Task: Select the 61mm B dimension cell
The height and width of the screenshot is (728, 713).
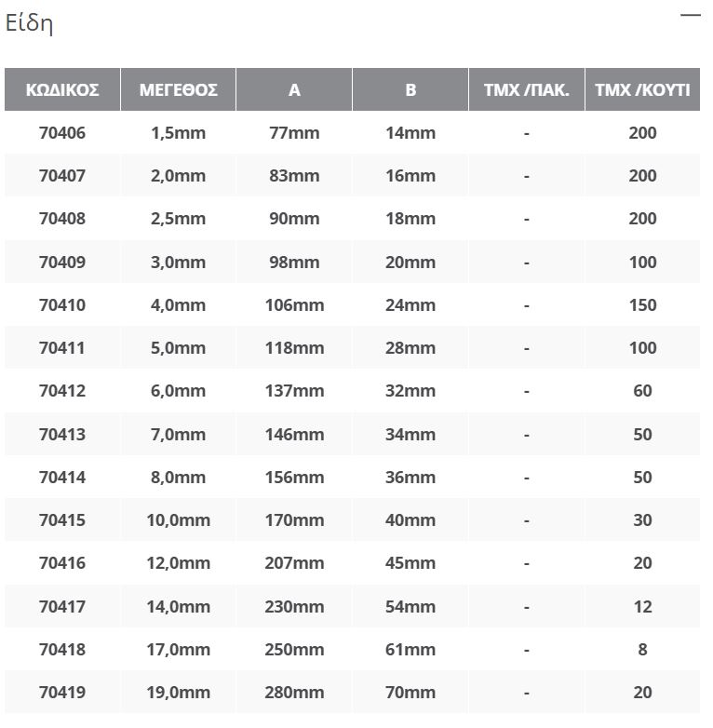Action: (410, 650)
